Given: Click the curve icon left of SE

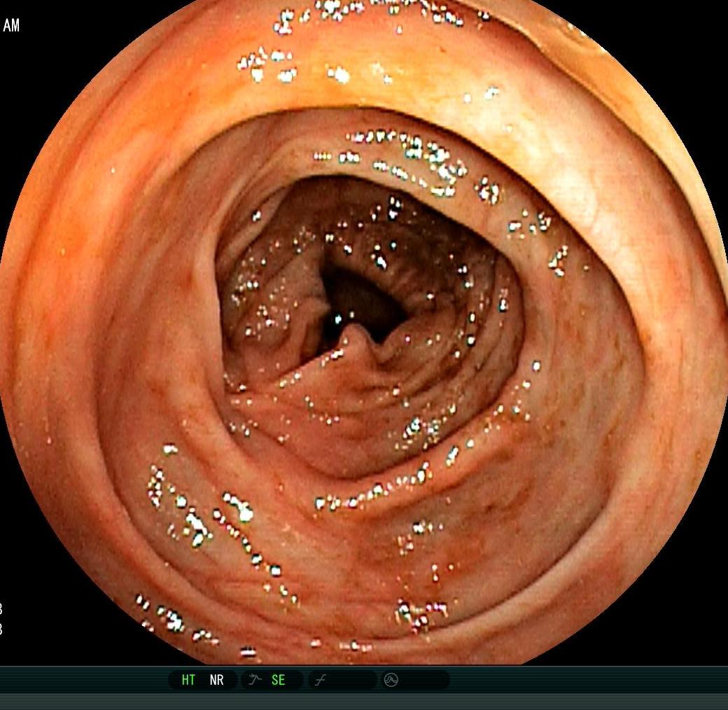Looking at the screenshot, I should (x=255, y=680).
